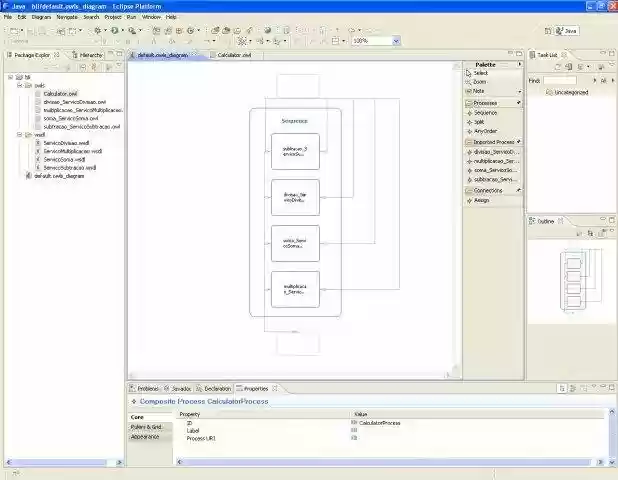Open the Diagram menu
Screen dimensions: 618x480
tap(41, 17)
